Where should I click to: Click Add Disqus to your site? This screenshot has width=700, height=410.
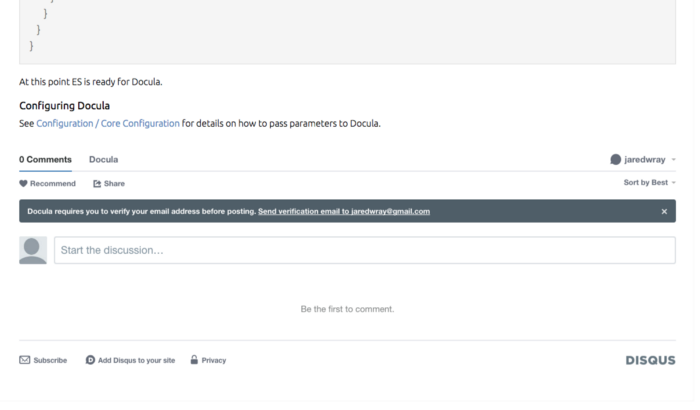(136, 360)
